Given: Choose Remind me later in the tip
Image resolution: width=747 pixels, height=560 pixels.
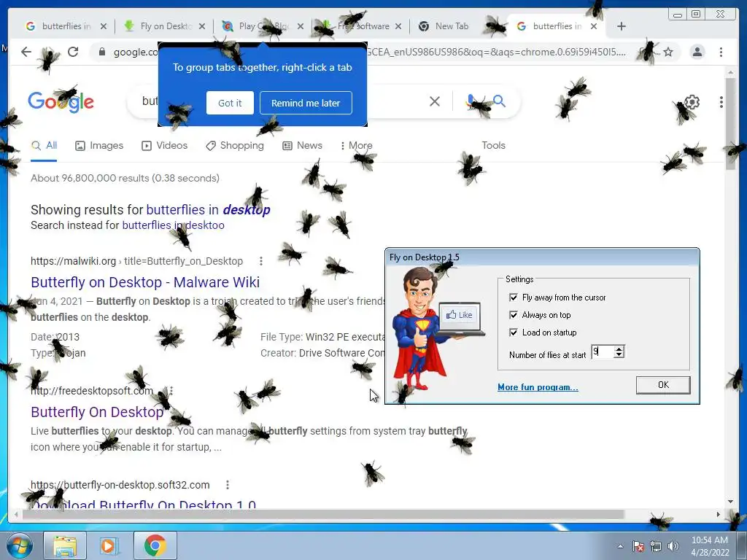Looking at the screenshot, I should pyautogui.click(x=306, y=103).
